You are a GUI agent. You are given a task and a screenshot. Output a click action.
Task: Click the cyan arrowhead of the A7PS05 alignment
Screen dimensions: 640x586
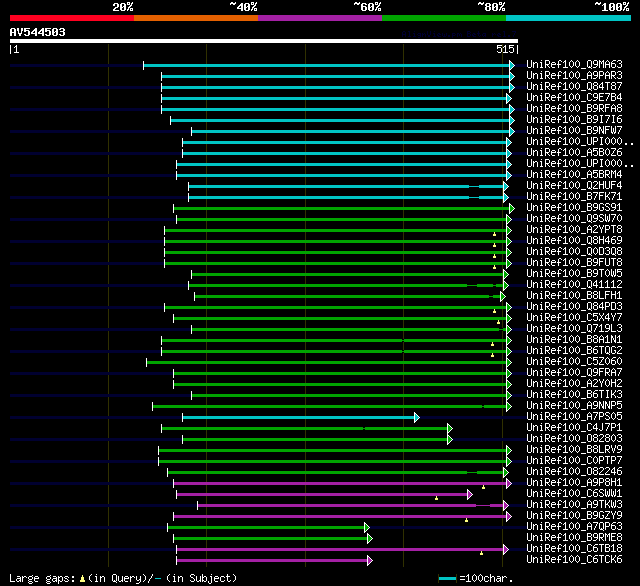(417, 417)
